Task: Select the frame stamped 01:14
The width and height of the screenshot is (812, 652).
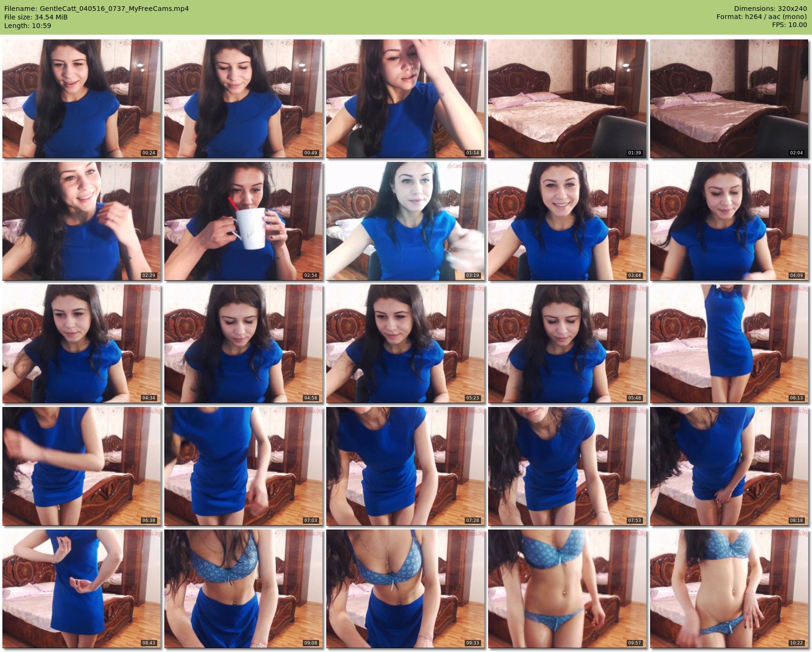Action: click(x=406, y=99)
